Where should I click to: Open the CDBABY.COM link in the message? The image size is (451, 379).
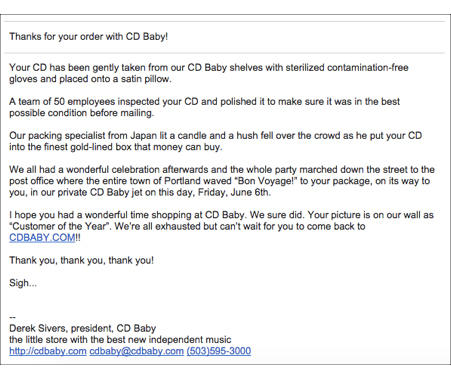click(x=42, y=238)
